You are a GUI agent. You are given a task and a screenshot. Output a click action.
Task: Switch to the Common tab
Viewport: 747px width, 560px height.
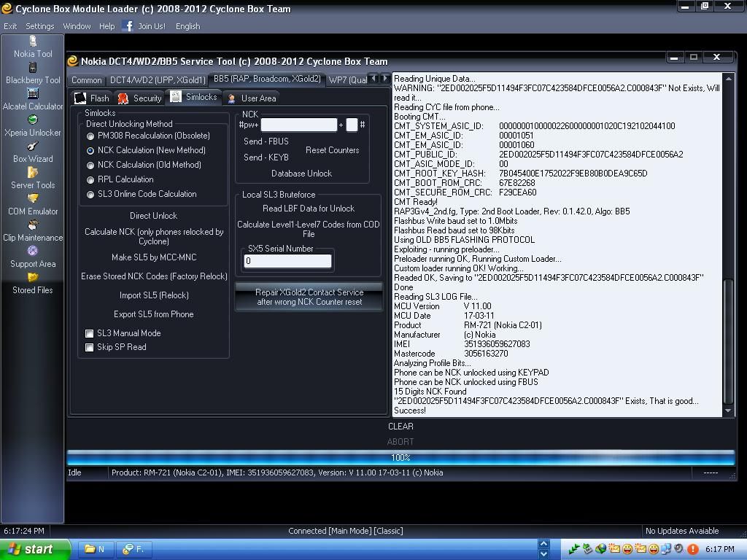(86, 80)
